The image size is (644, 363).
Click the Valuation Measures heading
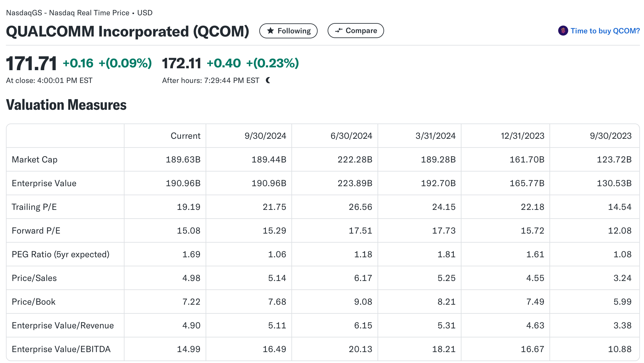[66, 105]
